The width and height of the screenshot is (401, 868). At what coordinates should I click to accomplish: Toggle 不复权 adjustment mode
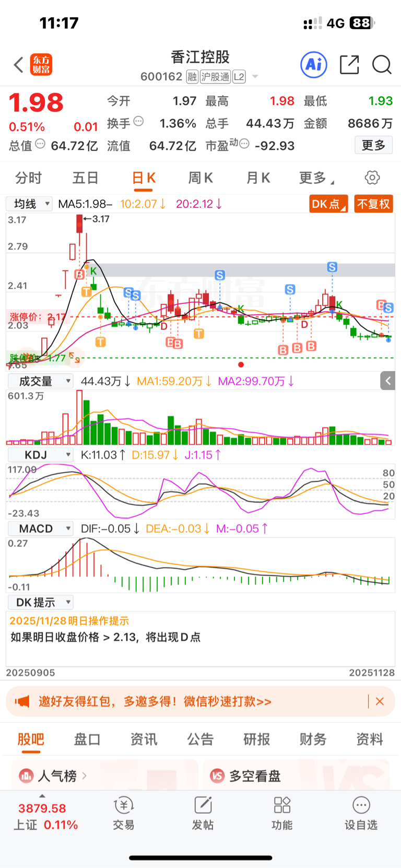pos(373,204)
